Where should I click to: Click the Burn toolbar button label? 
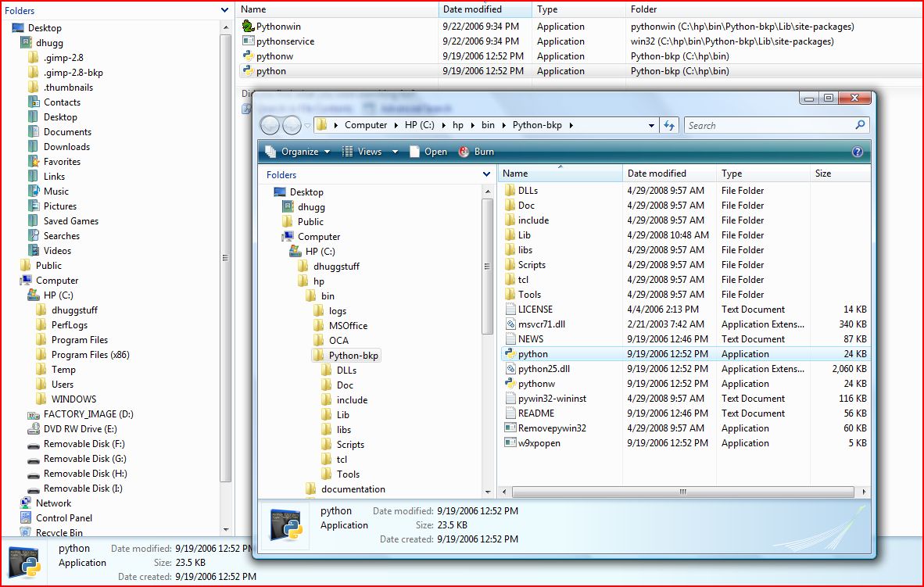coord(484,152)
